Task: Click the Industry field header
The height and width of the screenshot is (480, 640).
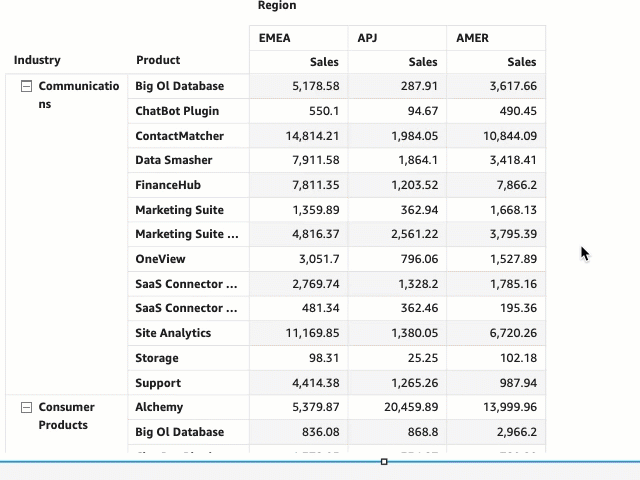Action: tap(37, 60)
